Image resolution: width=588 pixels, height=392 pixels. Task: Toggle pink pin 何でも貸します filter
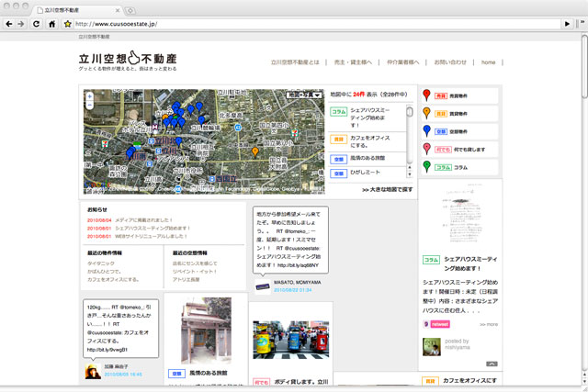point(460,149)
